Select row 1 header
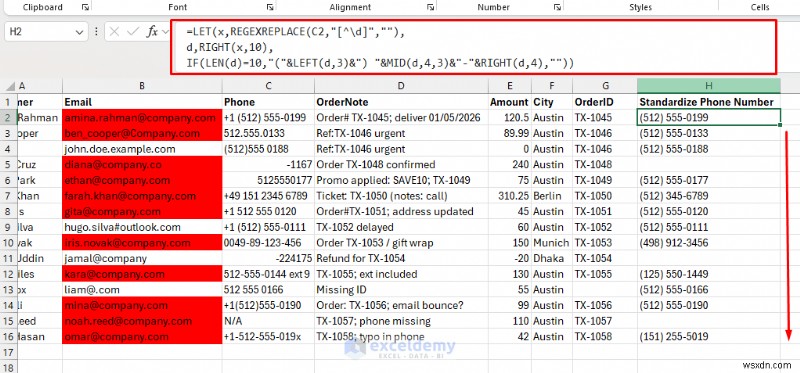The width and height of the screenshot is (800, 373). pyautogui.click(x=8, y=102)
